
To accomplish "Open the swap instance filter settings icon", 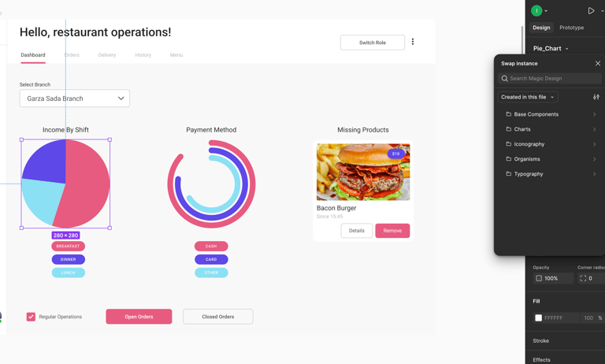I will (x=596, y=97).
